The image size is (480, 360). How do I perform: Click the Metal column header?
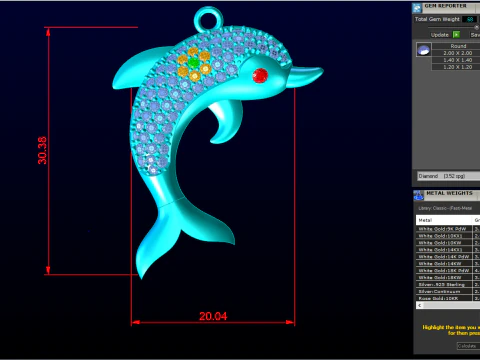click(444, 220)
